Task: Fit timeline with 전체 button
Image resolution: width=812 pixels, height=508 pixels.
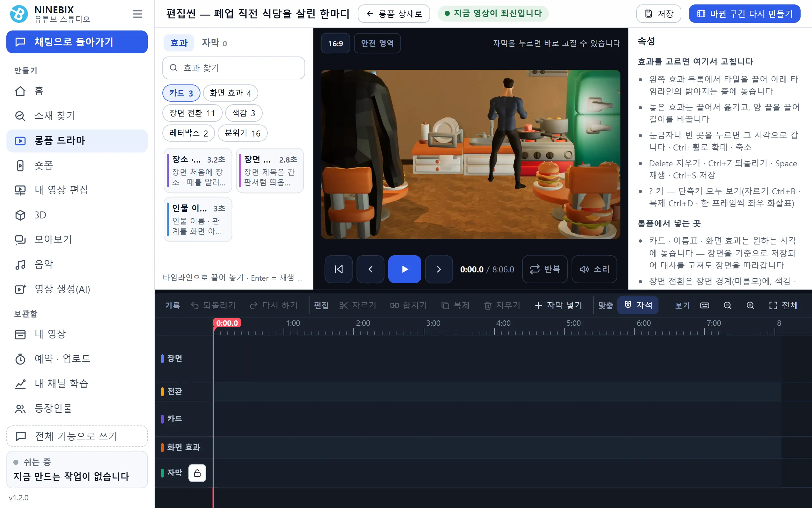Action: pyautogui.click(x=783, y=305)
